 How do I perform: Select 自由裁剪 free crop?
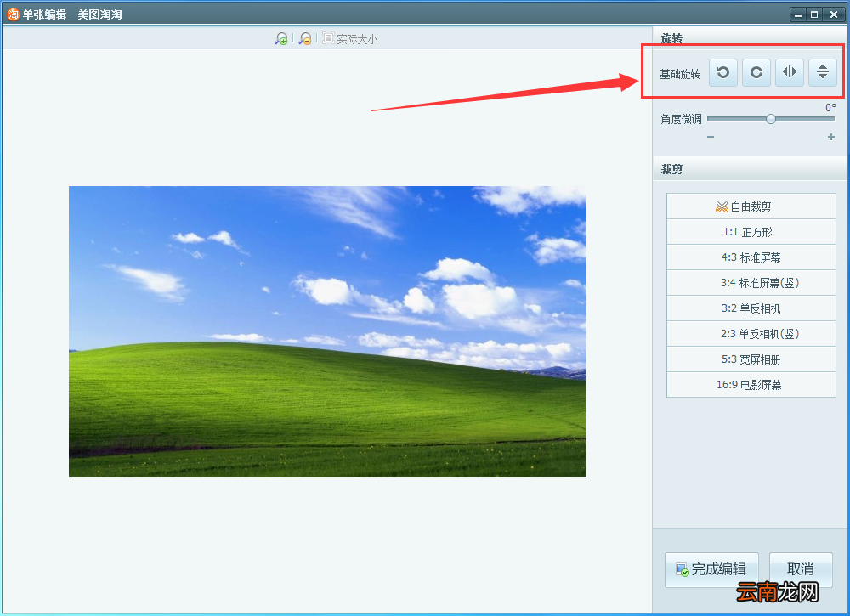click(x=751, y=206)
